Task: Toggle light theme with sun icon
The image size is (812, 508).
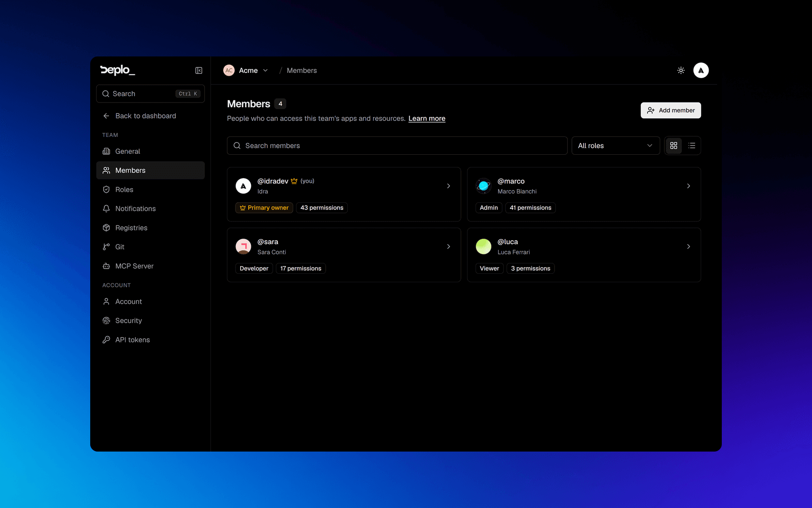Action: coord(681,71)
